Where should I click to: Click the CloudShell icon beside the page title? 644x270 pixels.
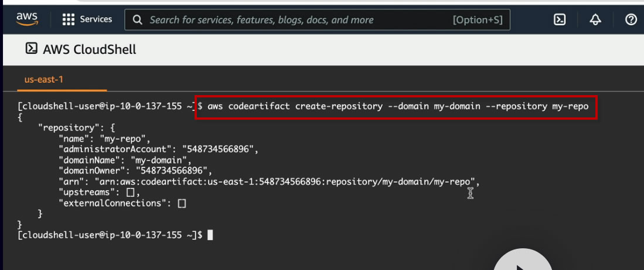(x=32, y=49)
